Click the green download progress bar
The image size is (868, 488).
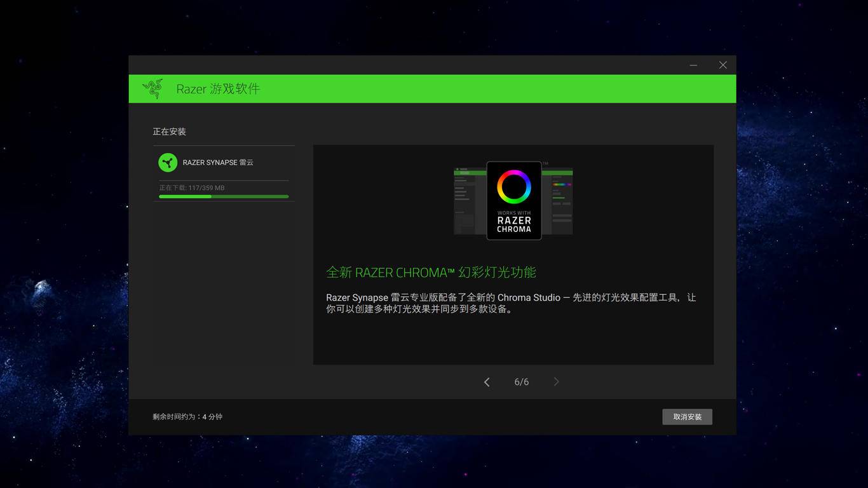224,196
